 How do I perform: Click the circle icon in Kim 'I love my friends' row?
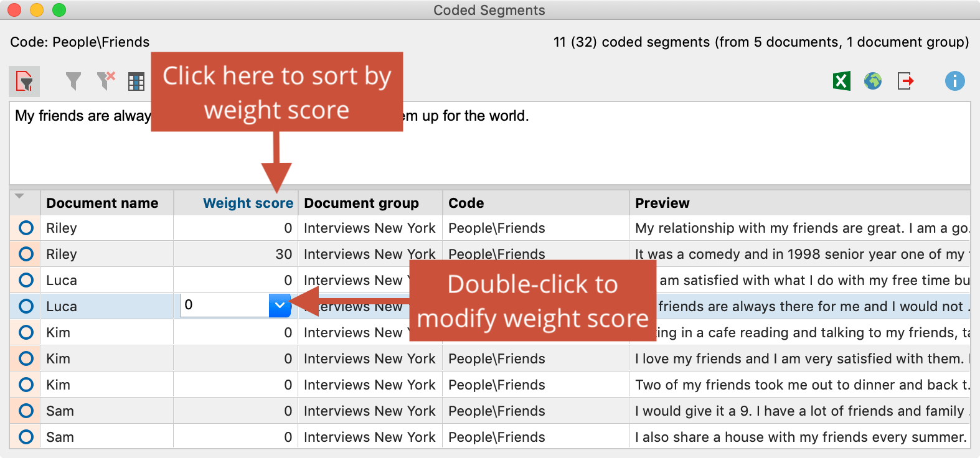click(x=26, y=358)
